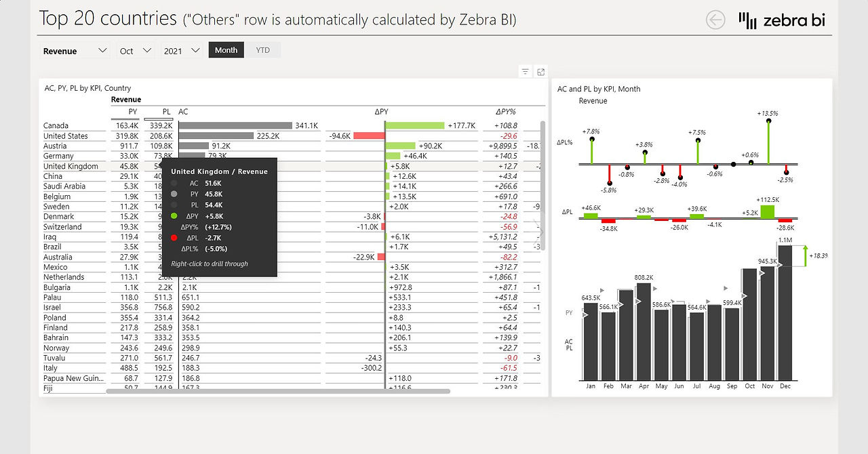Image resolution: width=868 pixels, height=454 pixels.
Task: Click the faint right chevron at table edge
Action: tap(540, 232)
